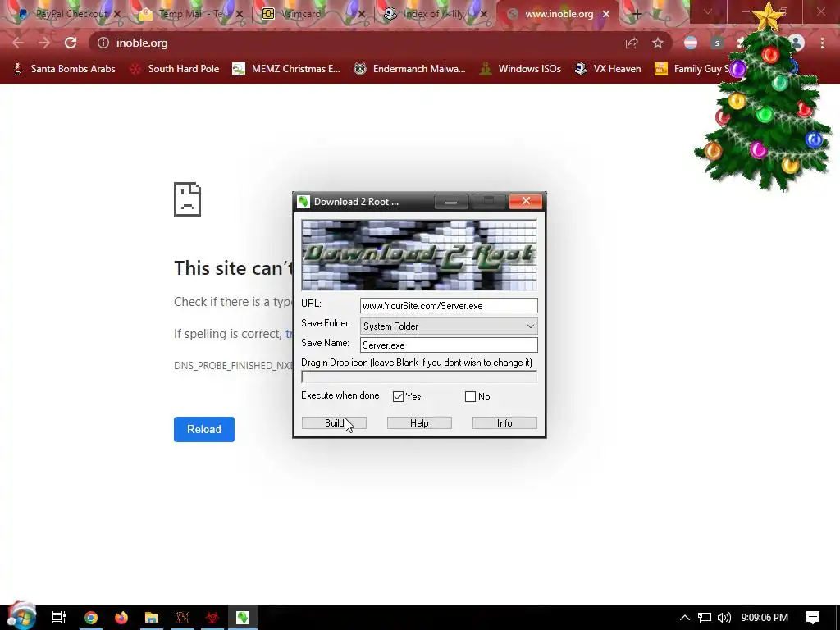Screen dimensions: 840x630
Task: Click the Save Name input field
Action: click(x=449, y=345)
